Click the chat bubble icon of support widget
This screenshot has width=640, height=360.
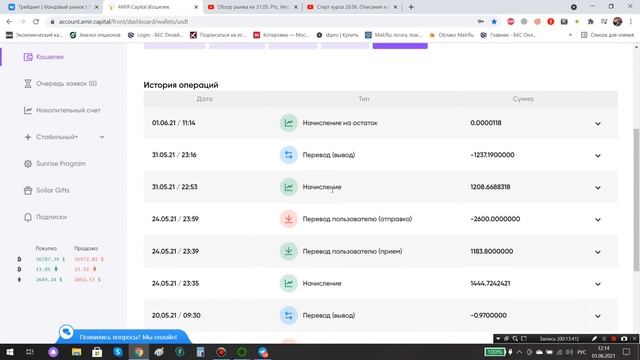[66, 332]
